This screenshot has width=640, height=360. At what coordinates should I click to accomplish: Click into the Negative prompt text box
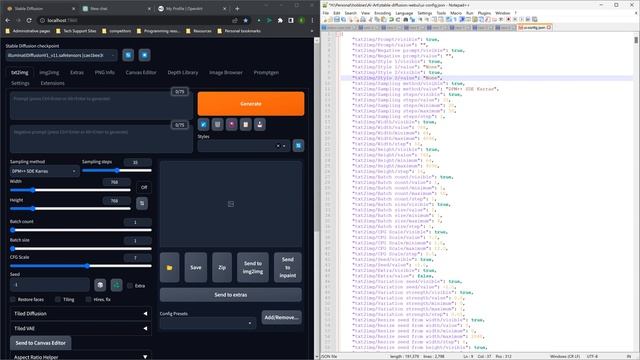coord(101,139)
